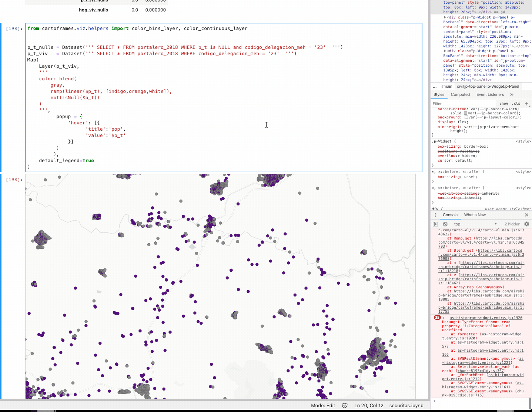Click the securitas.ipynb status bar label
Viewport: 532px width, 412px height.
(x=406, y=405)
